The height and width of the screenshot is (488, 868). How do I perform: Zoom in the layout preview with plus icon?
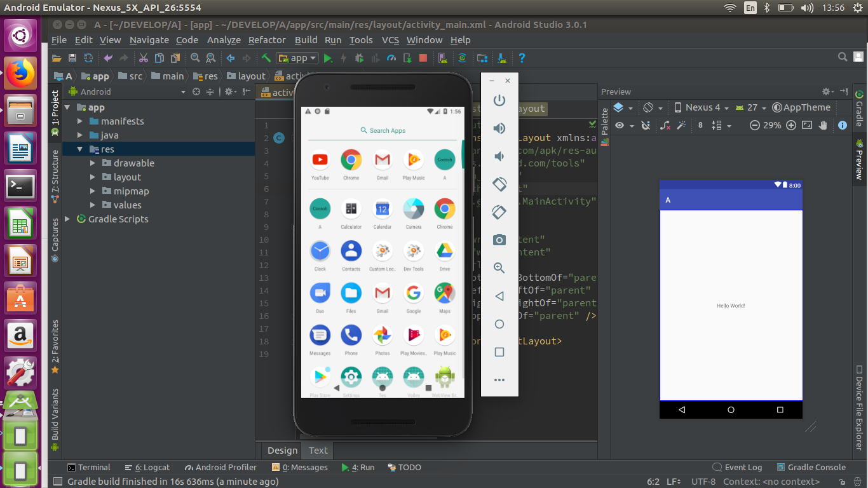[x=791, y=125]
